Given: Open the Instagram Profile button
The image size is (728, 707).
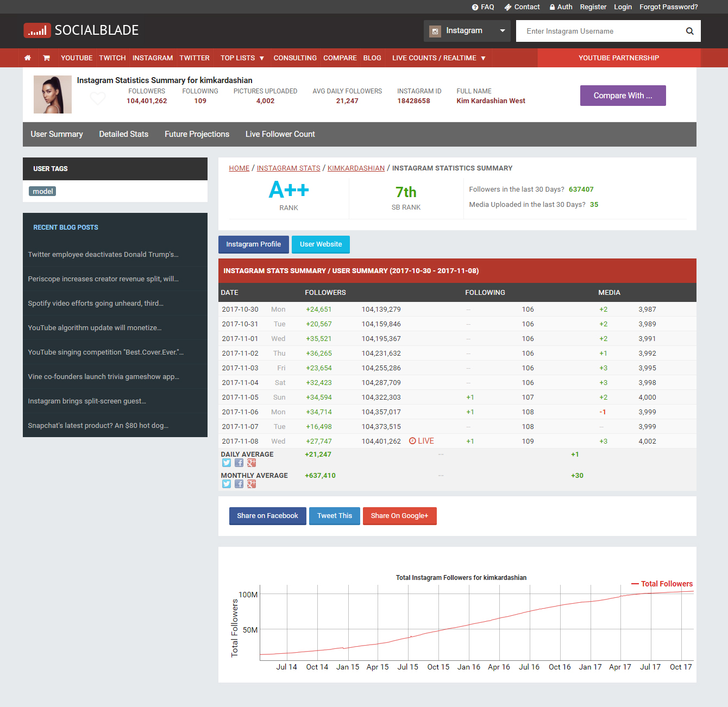Looking at the screenshot, I should tap(253, 244).
